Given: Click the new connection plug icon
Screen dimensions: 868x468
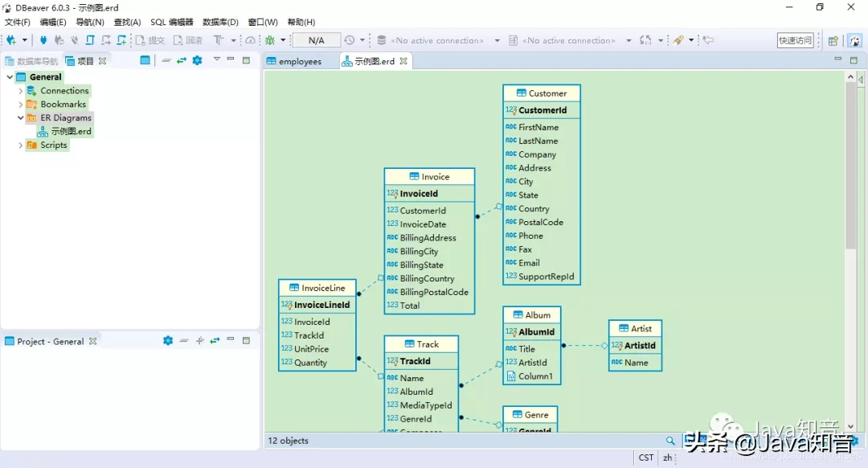Looking at the screenshot, I should 10,40.
